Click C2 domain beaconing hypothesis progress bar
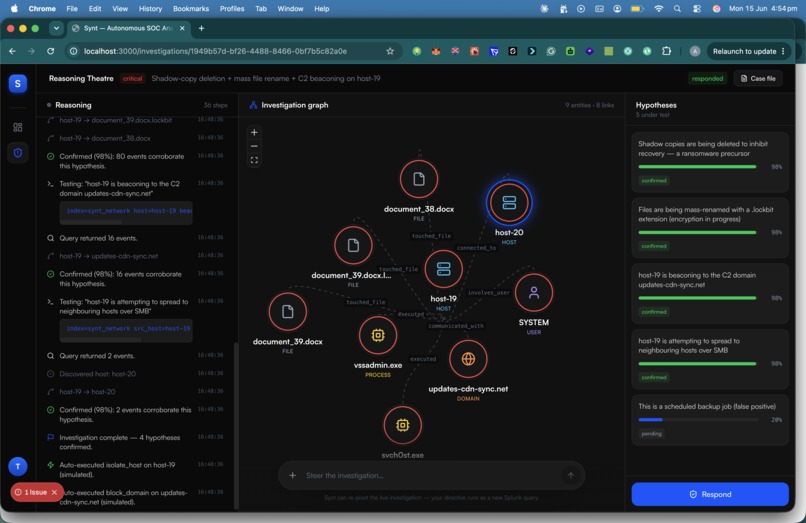This screenshot has width=806, height=523. tap(697, 298)
